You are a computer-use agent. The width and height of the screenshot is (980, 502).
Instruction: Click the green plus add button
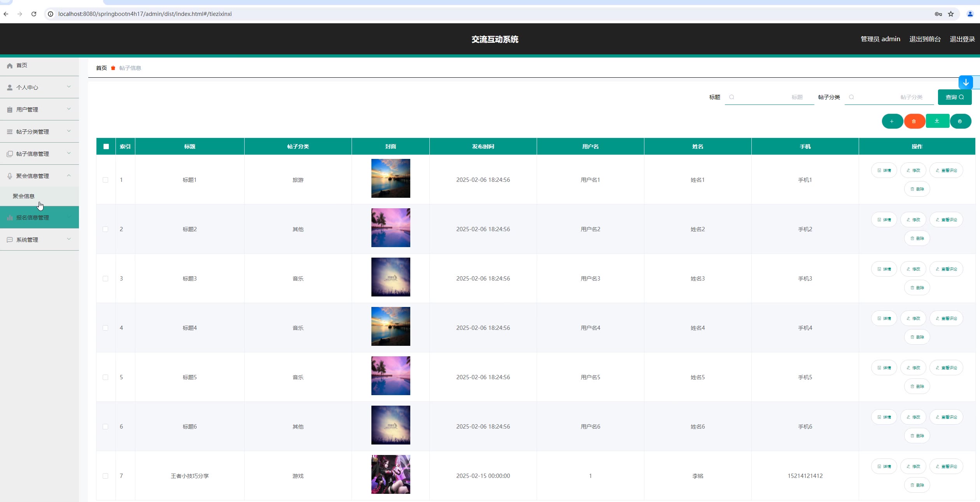click(x=892, y=121)
